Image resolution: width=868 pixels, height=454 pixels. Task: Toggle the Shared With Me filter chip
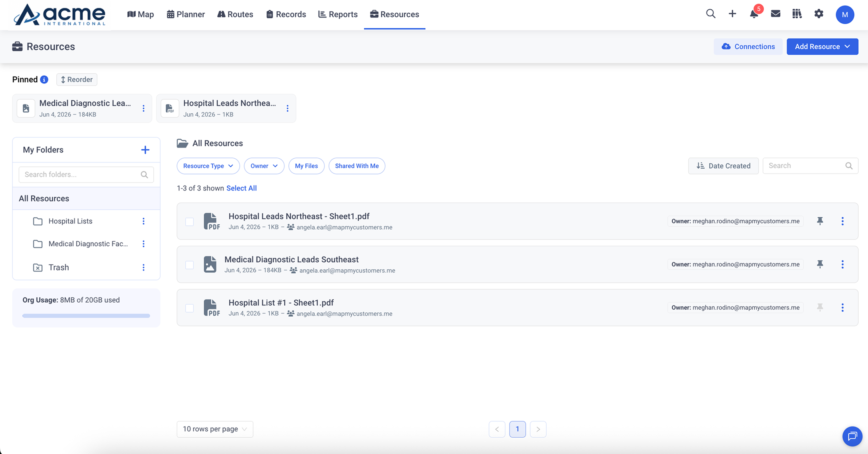(357, 166)
